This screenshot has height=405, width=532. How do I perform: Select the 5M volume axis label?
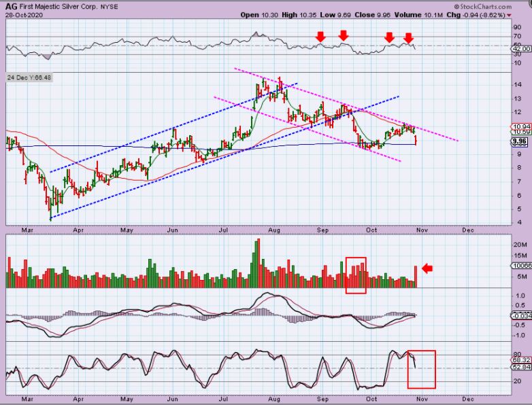coord(522,277)
